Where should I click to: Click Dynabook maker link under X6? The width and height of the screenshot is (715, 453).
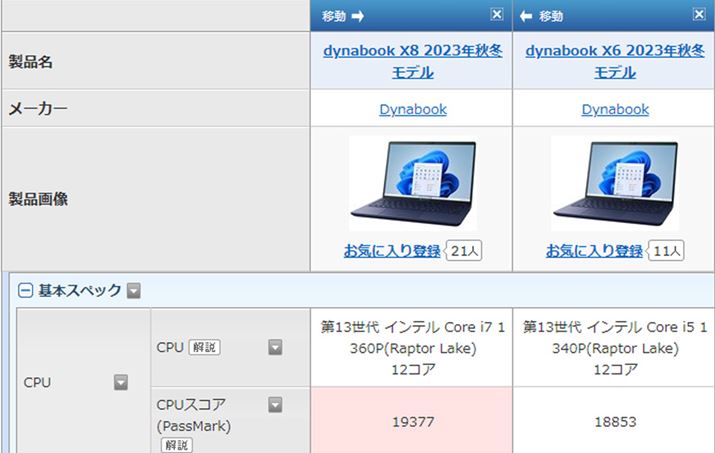pos(615,109)
